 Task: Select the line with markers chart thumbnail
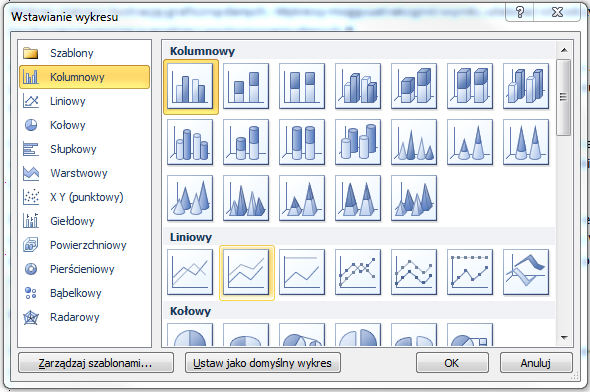click(358, 272)
